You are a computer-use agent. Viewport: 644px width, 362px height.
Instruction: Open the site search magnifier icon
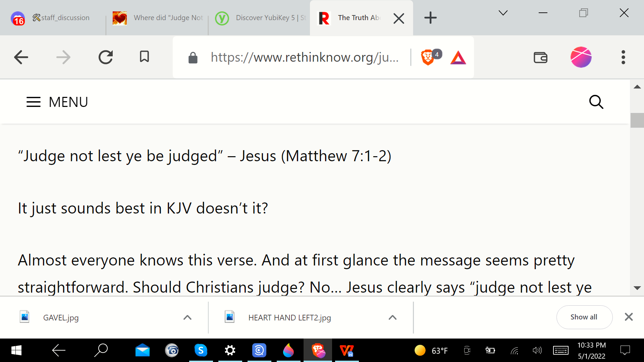coord(596,102)
